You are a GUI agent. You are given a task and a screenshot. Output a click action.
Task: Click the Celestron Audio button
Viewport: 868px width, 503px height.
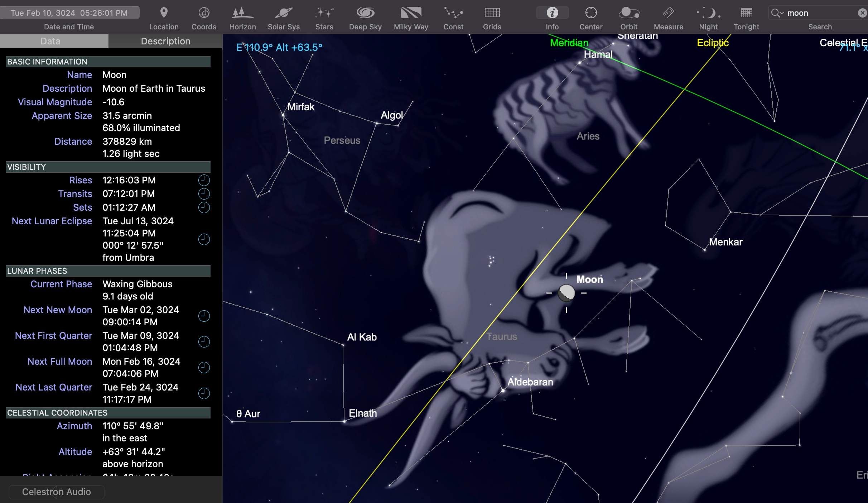[x=57, y=492]
